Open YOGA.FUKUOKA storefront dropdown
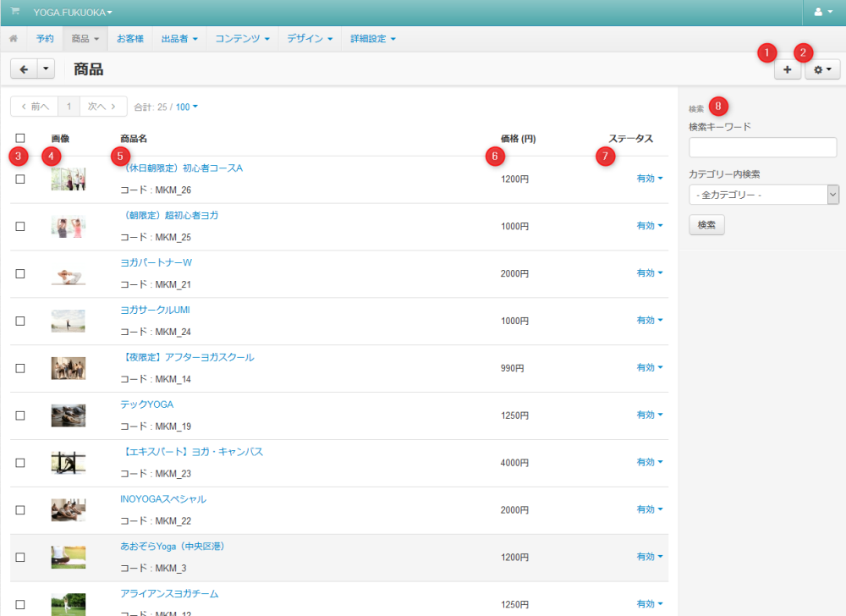This screenshot has width=846, height=616. (73, 13)
